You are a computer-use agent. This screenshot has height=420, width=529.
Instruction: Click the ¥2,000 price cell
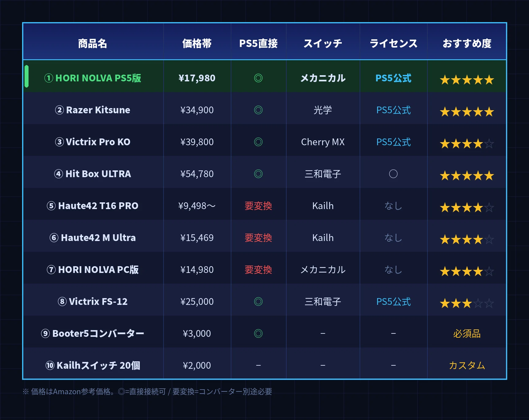pos(197,365)
